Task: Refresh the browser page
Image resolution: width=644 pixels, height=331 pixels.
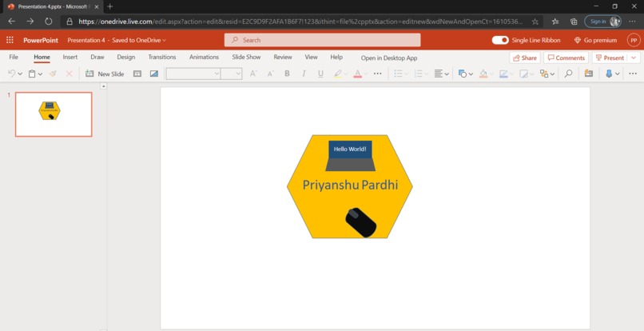Action: pos(49,22)
